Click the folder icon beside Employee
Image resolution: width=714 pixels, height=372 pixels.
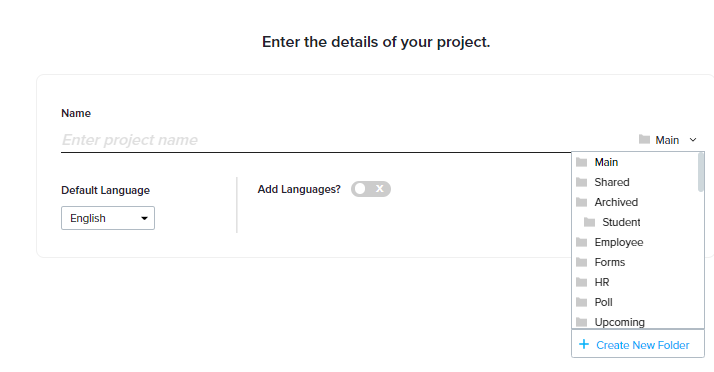[581, 242]
